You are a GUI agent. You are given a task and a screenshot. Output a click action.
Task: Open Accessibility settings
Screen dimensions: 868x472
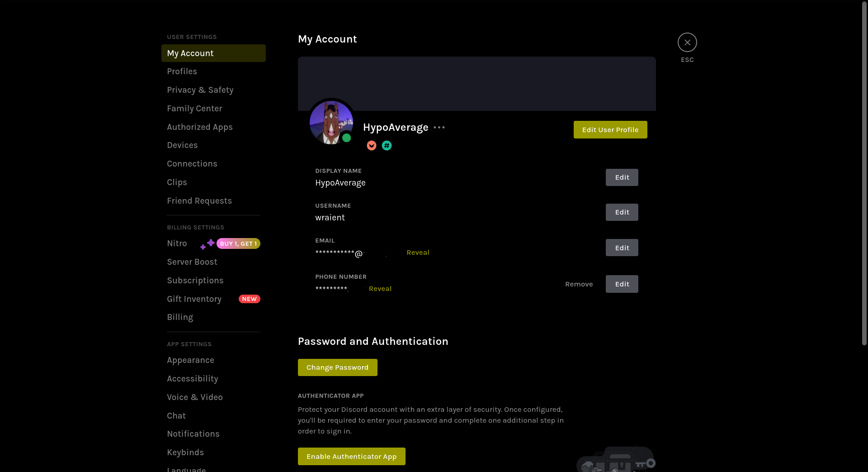[x=213, y=379]
